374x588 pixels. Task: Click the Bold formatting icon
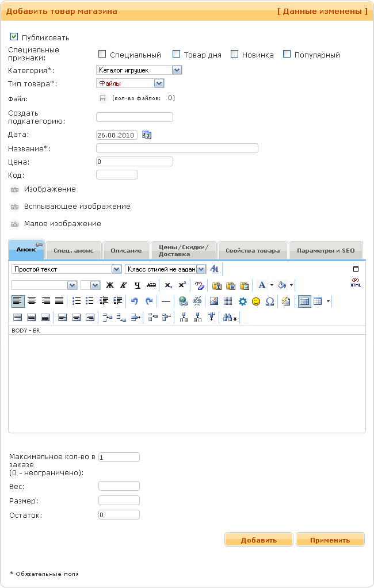click(x=110, y=285)
